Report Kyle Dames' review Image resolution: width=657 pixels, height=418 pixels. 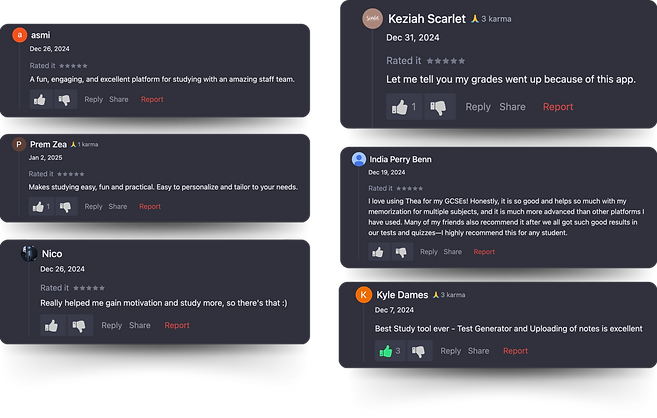point(515,351)
